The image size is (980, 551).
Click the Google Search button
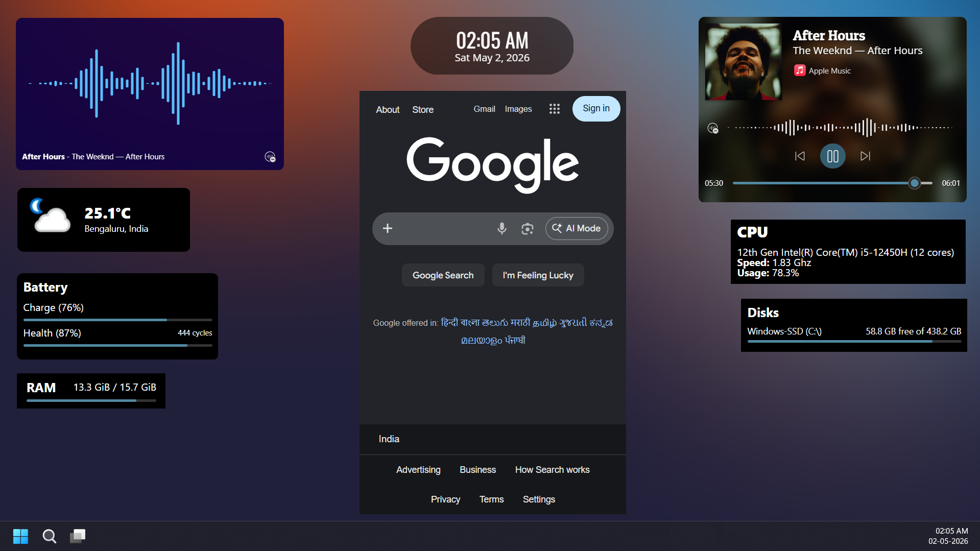pyautogui.click(x=443, y=275)
